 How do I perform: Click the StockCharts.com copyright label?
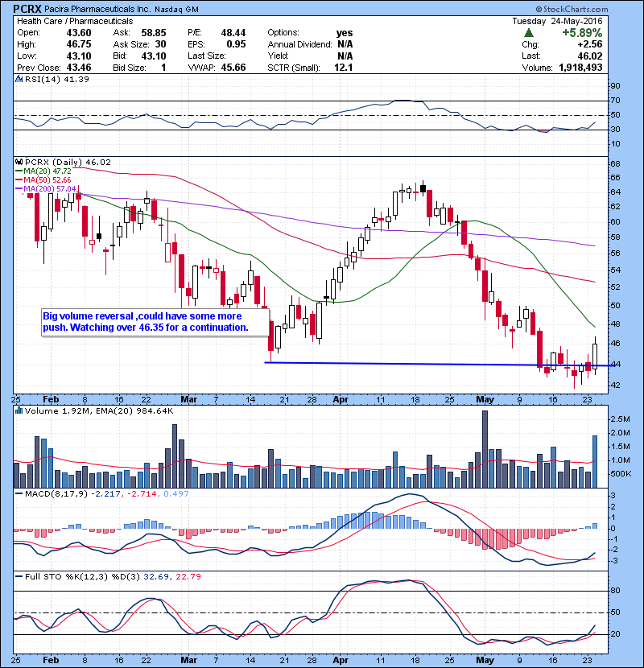point(572,9)
